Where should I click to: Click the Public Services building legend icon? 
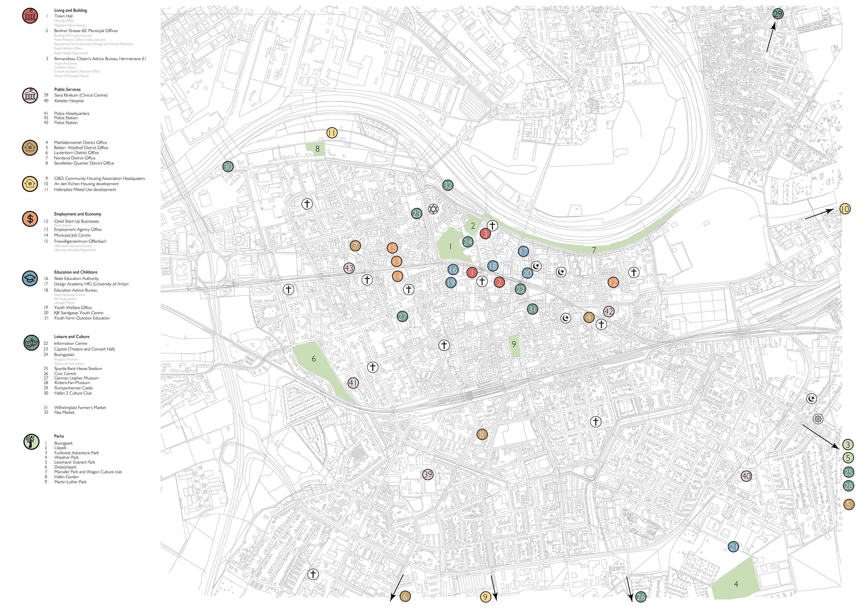click(30, 95)
